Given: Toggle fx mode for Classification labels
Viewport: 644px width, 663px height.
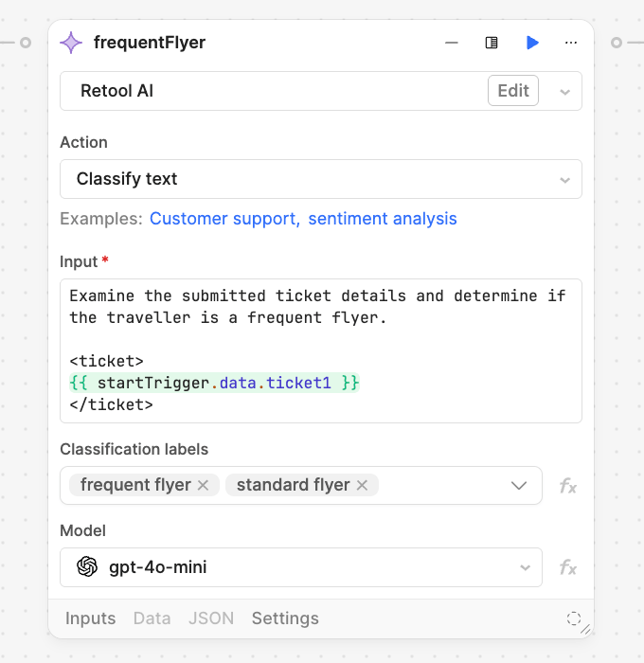Looking at the screenshot, I should 568,486.
